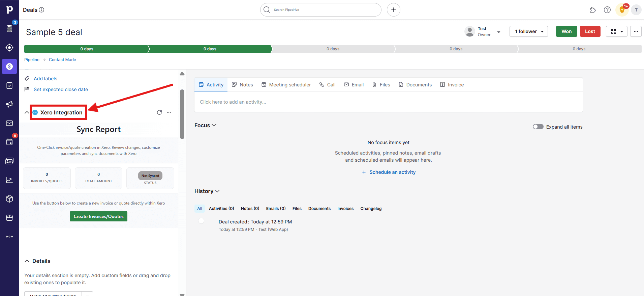Open the Leads inbox sidebar icon with badge 3

(9, 29)
